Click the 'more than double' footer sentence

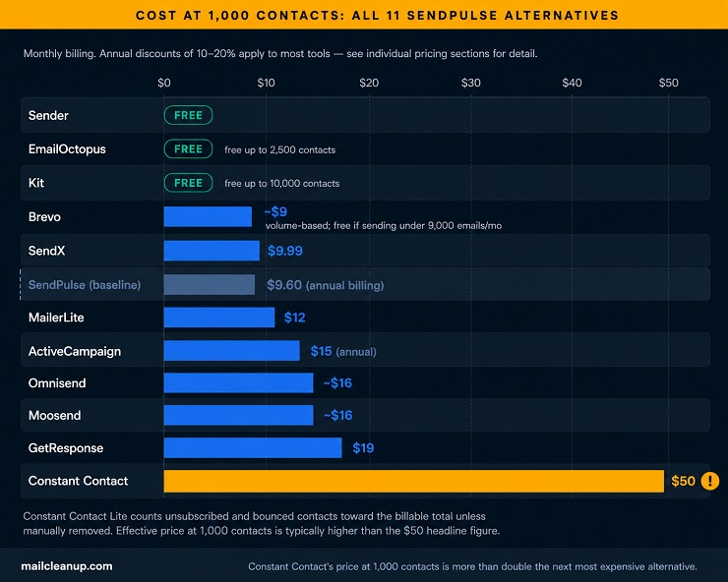[472, 566]
